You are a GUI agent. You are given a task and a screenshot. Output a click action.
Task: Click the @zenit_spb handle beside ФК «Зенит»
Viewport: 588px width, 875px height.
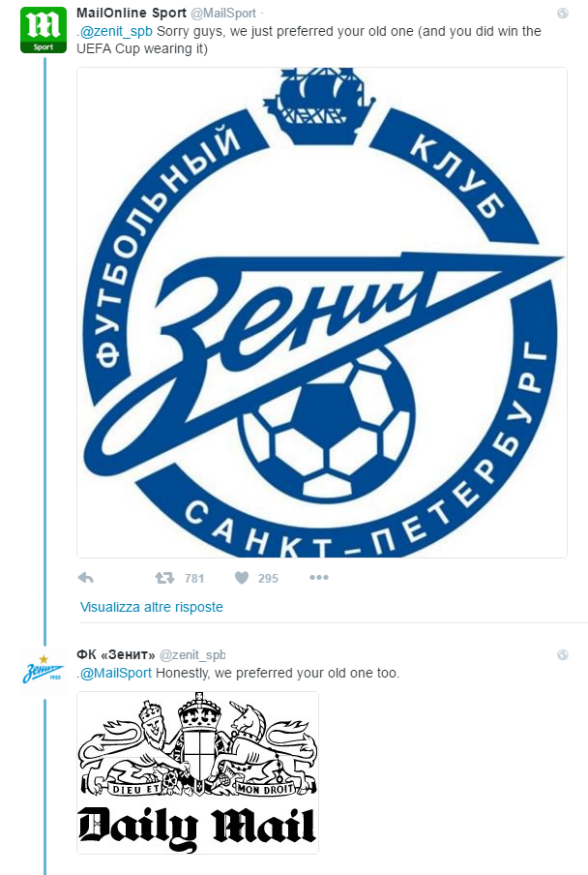click(x=192, y=654)
